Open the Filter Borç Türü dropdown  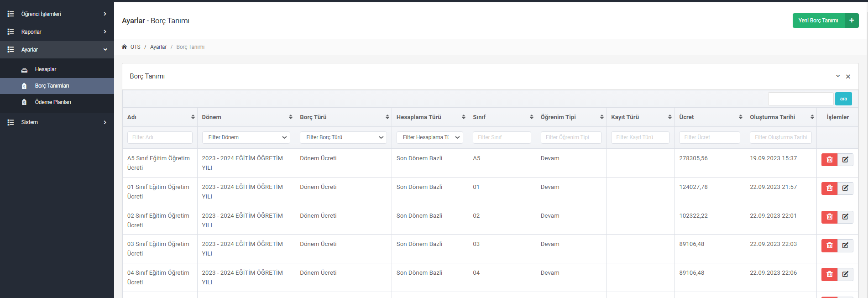[343, 137]
